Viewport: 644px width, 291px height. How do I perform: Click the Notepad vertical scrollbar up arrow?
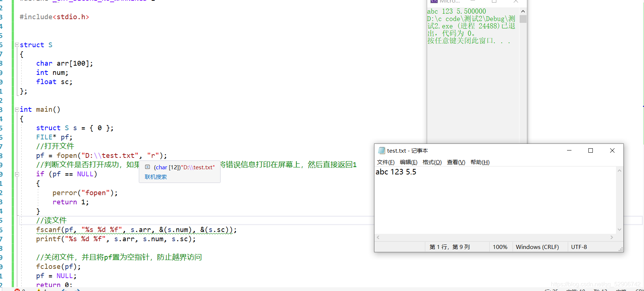(619, 171)
